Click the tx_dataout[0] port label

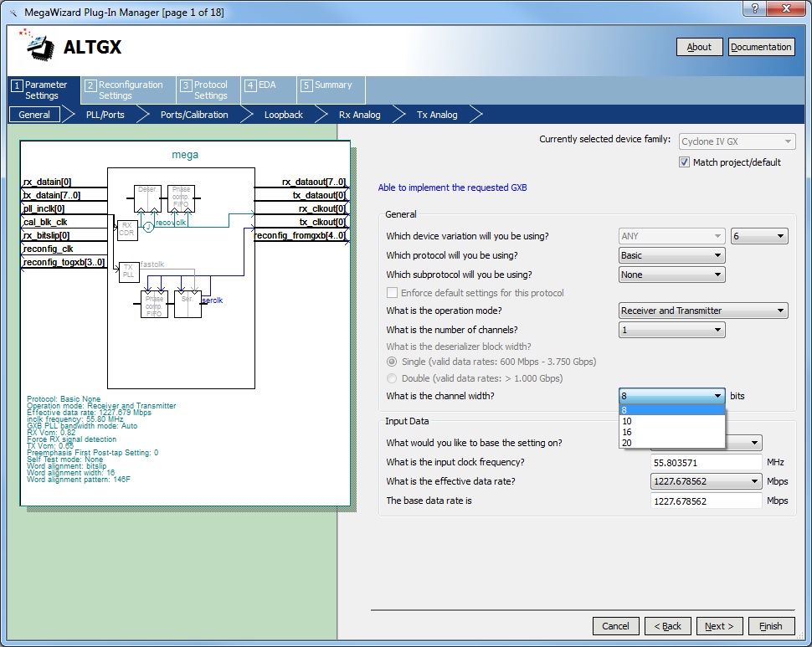319,195
